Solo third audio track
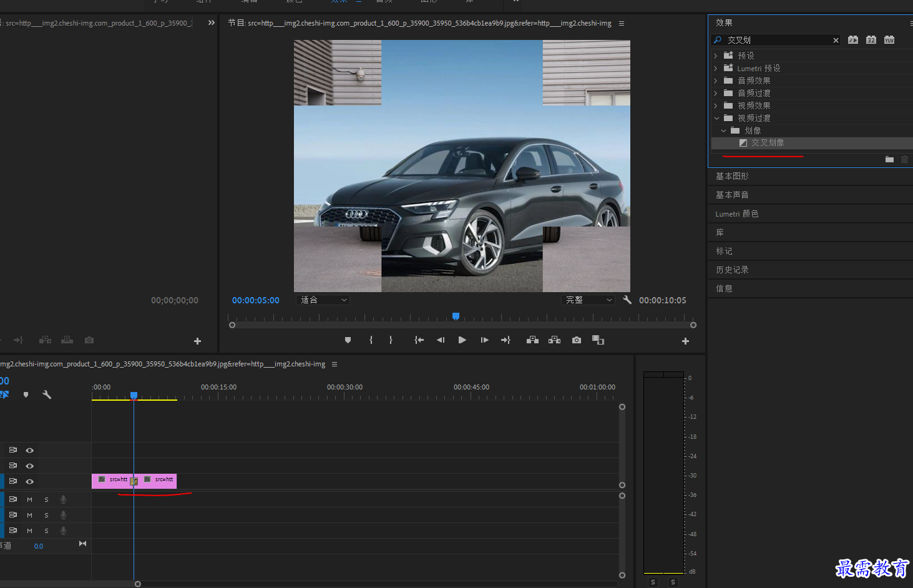Image resolution: width=913 pixels, height=588 pixels. [46, 531]
